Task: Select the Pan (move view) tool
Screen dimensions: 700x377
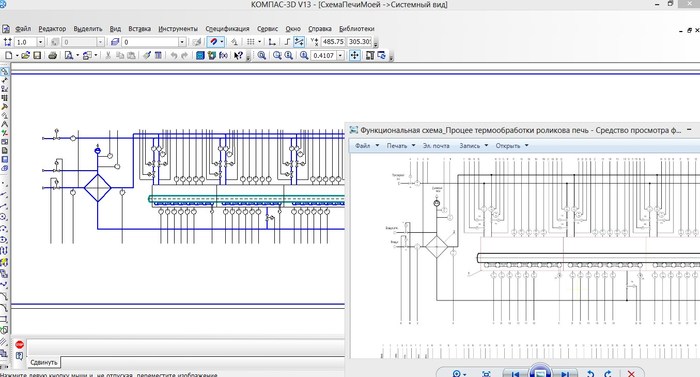Action: (355, 55)
